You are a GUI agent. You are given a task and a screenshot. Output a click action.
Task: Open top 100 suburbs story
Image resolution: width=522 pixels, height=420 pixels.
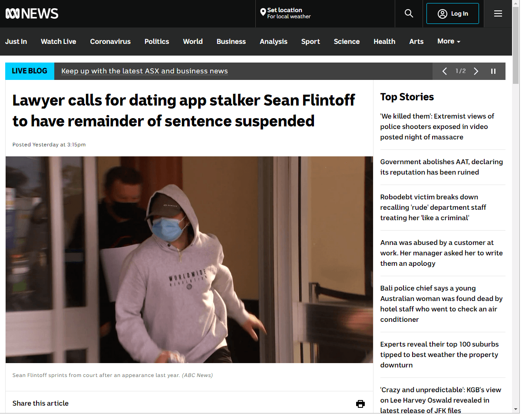pos(439,355)
